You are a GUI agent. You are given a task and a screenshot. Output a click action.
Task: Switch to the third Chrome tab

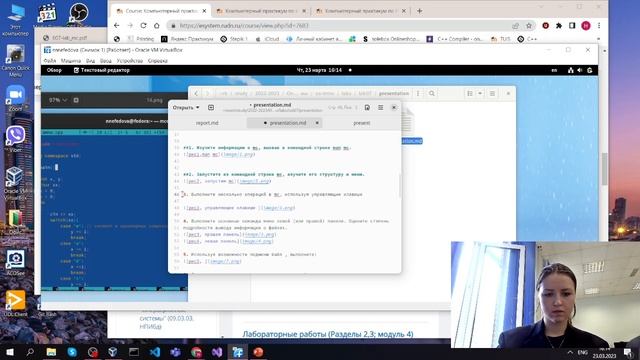[x=361, y=11]
